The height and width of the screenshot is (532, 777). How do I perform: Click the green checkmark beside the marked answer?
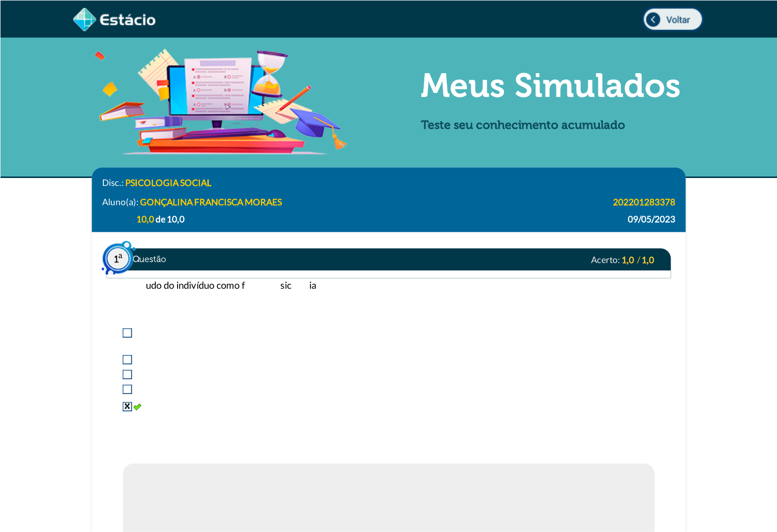(x=137, y=407)
